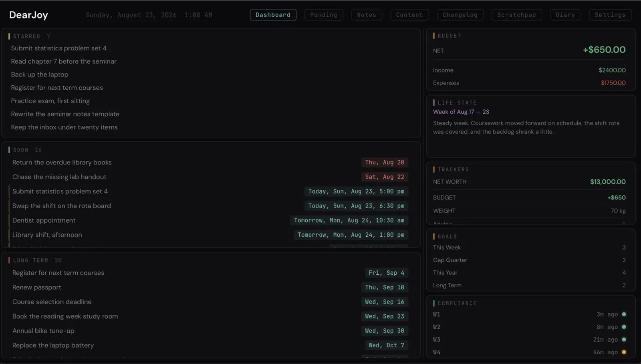This screenshot has width=641, height=364.
Task: Click Tomorrow, Mon, Aug 24, 1:00 pm badge
Action: tap(351, 235)
